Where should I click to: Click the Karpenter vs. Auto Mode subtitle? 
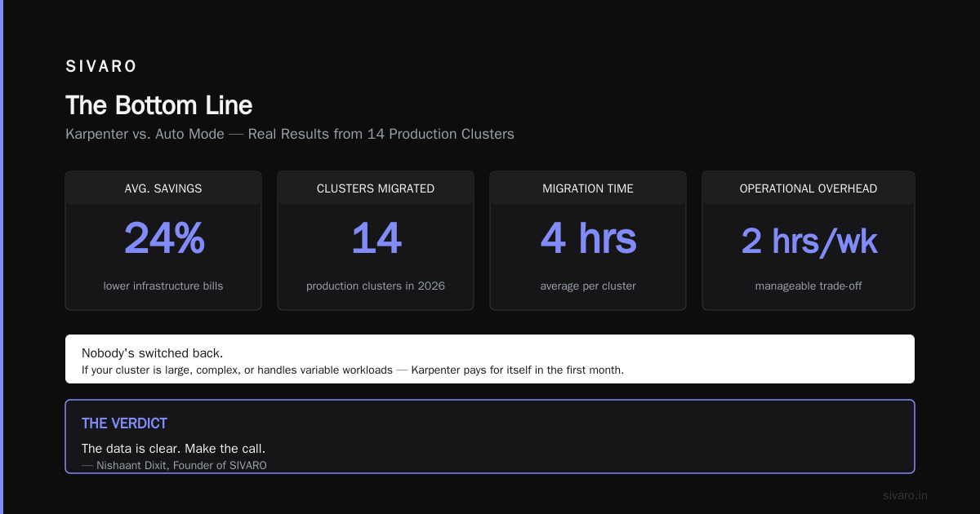coord(290,134)
